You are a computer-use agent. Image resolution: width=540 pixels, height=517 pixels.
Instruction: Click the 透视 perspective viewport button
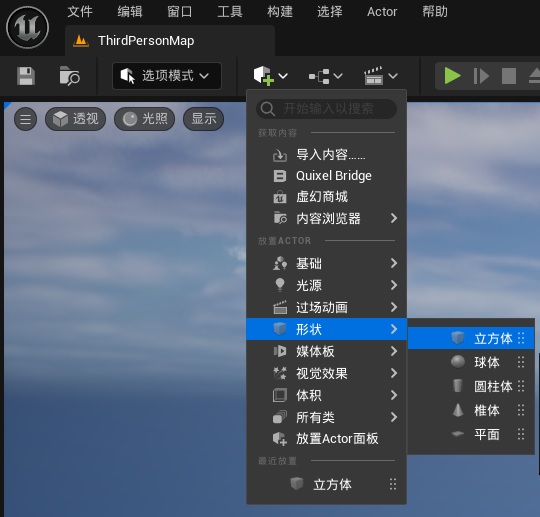(x=75, y=119)
